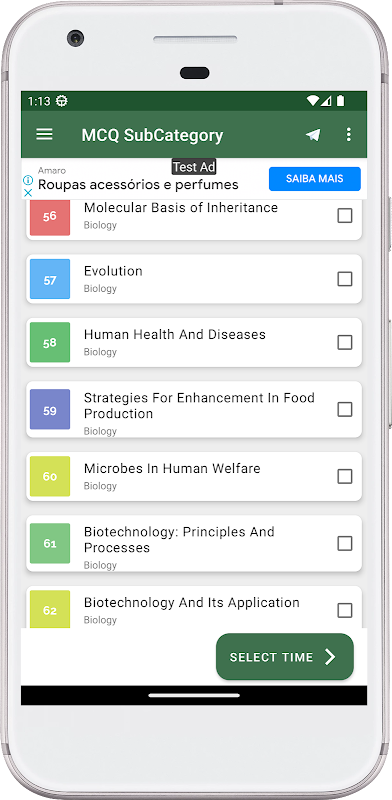Open the three-dot overflow menu

[349, 134]
